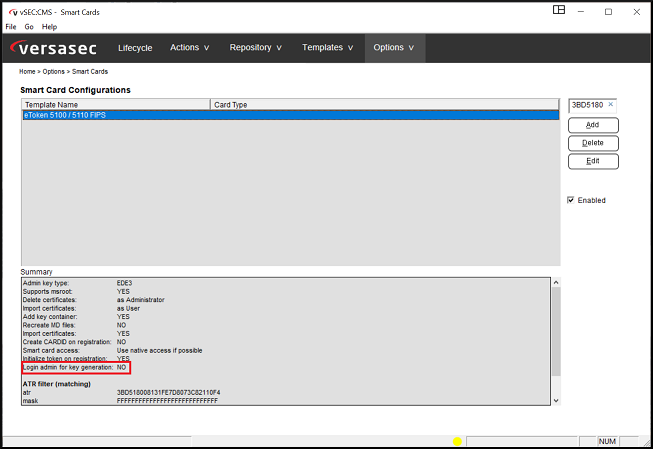Sort by Card Type column header
Viewport: 653px width, 449px height.
coord(384,105)
